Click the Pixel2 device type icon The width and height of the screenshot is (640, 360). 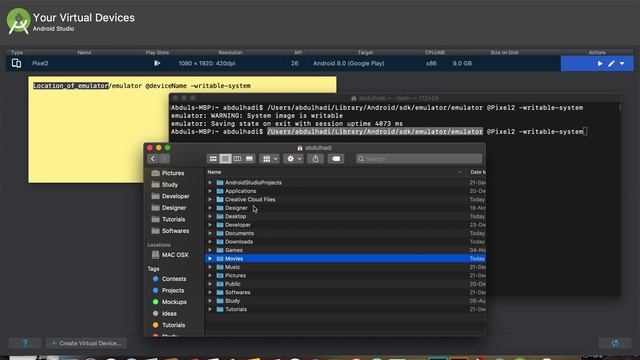[x=16, y=63]
